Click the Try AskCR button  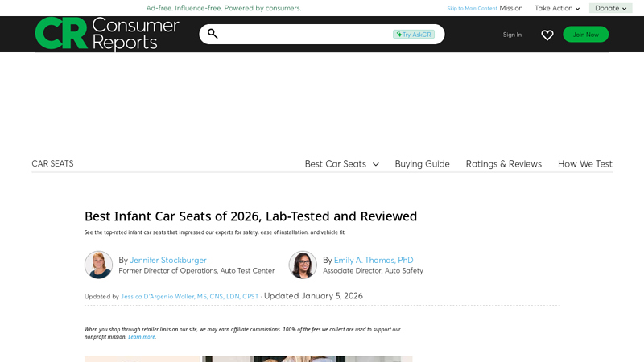414,35
